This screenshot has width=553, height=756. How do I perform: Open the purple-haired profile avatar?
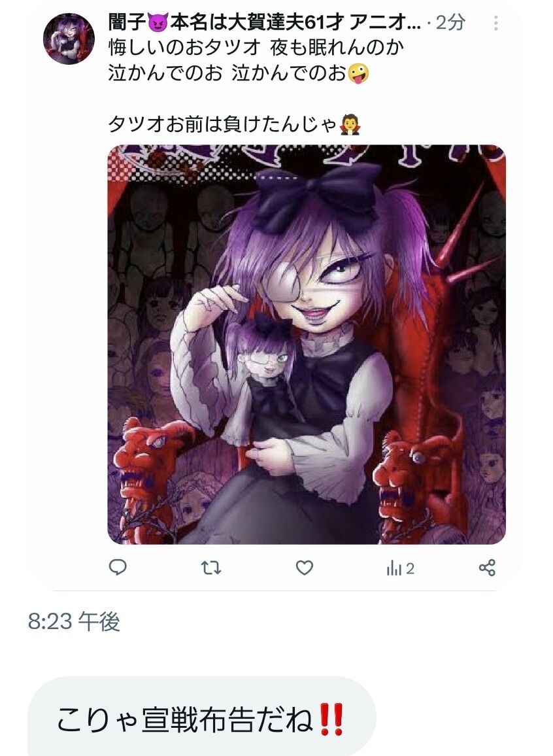point(69,39)
